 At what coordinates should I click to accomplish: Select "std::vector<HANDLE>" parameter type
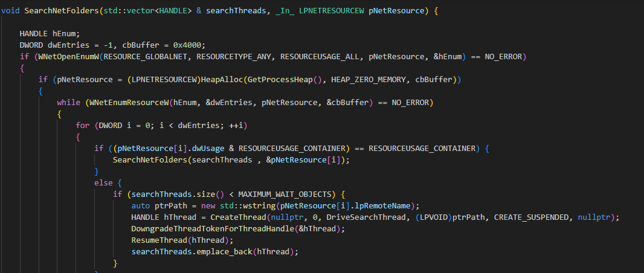pos(147,11)
